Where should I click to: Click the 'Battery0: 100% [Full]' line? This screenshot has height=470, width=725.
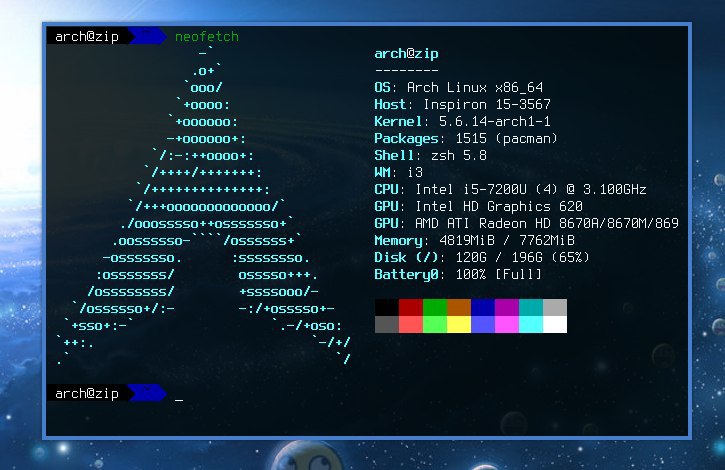(x=458, y=274)
